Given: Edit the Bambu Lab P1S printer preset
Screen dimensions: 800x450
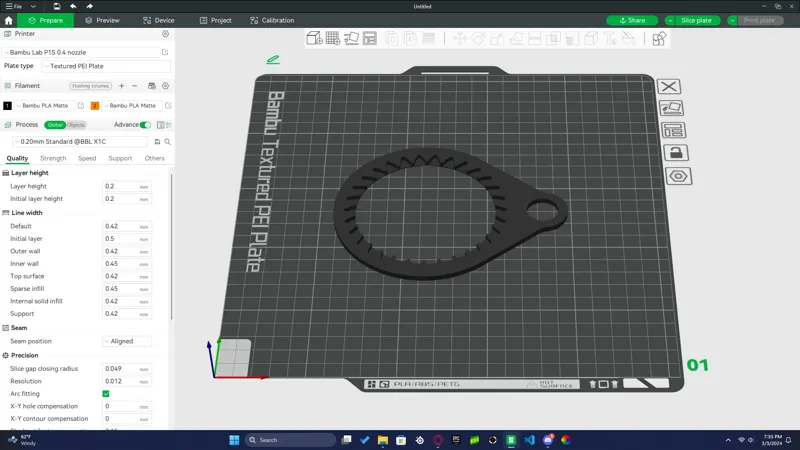Looking at the screenshot, I should point(165,52).
